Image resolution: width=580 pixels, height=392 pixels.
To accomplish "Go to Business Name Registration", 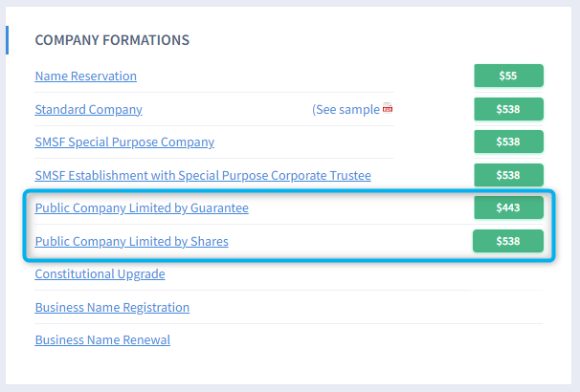I will tap(112, 307).
